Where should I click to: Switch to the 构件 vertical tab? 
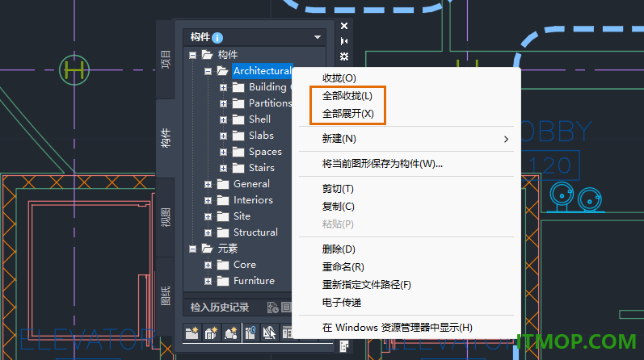165,138
